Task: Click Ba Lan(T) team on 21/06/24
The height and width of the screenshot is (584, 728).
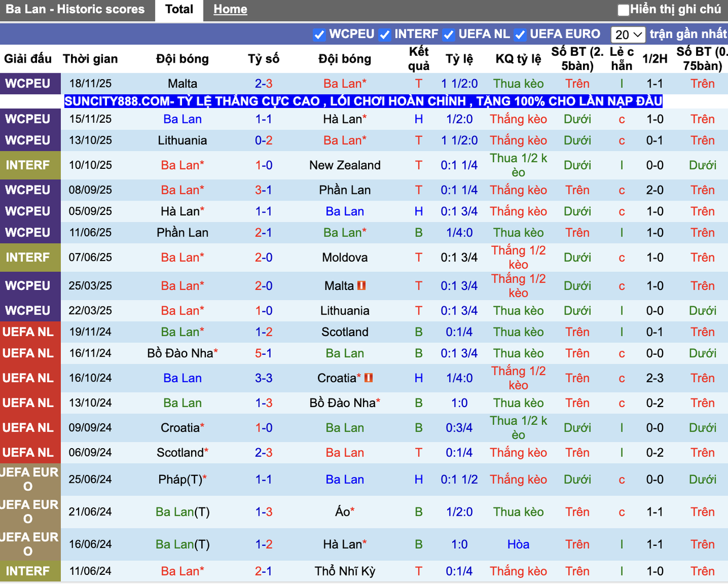Action: click(183, 512)
